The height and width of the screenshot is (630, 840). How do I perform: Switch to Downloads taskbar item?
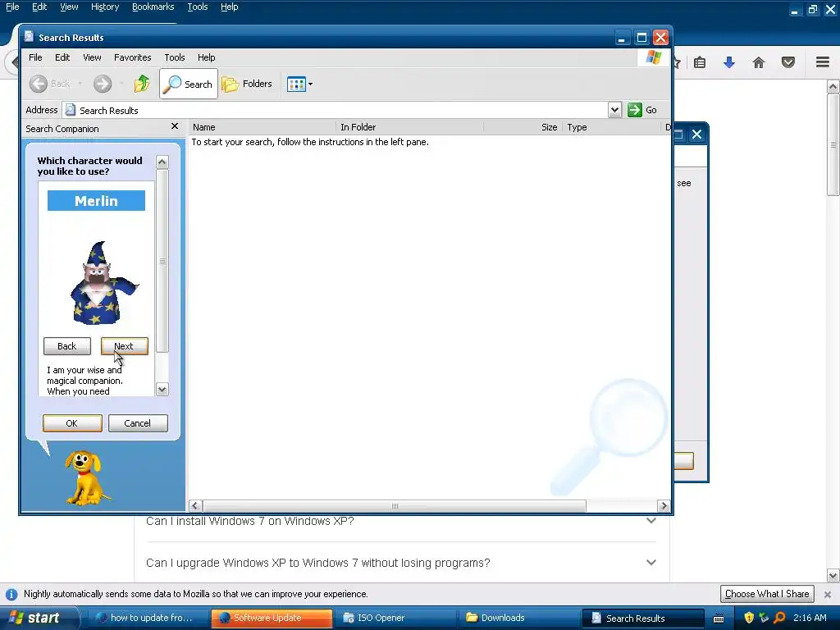coord(519,618)
